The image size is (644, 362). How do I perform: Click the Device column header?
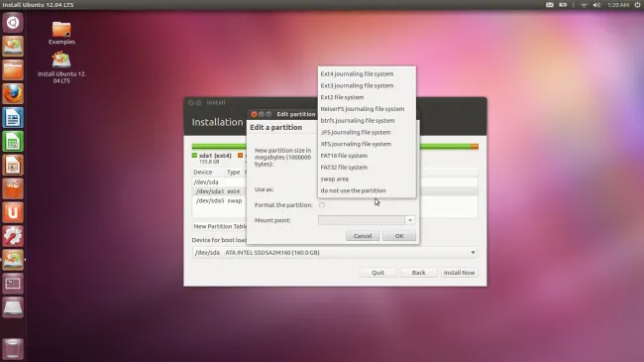(208, 172)
